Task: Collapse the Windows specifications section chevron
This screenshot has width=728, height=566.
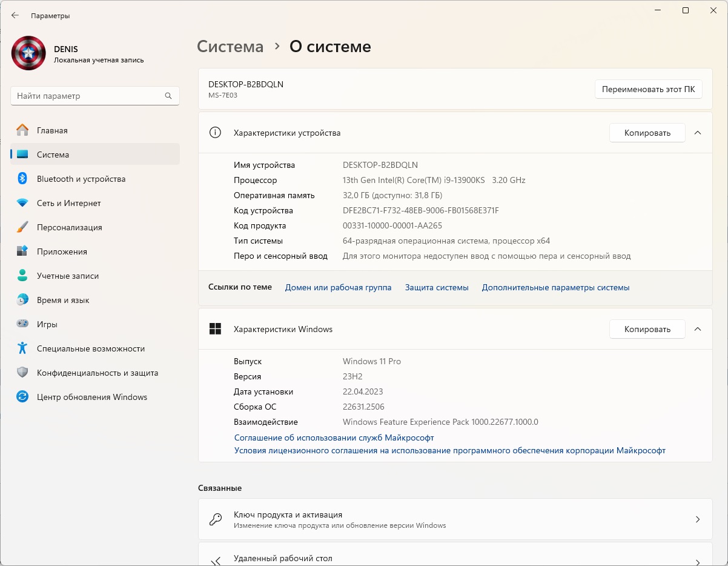Action: [x=698, y=329]
